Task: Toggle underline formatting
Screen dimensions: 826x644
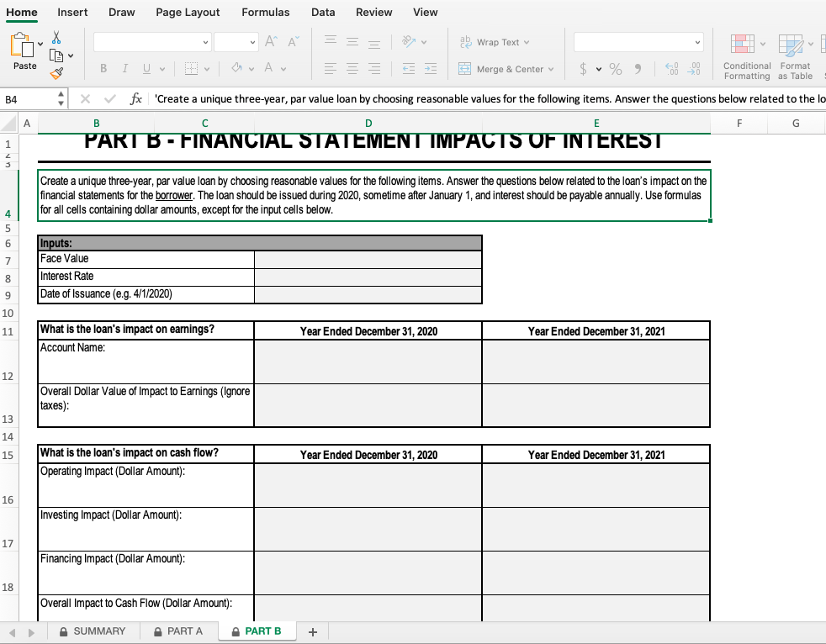Action: click(x=146, y=68)
